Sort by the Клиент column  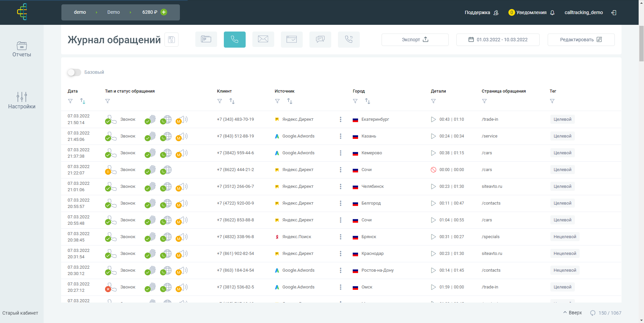click(232, 101)
